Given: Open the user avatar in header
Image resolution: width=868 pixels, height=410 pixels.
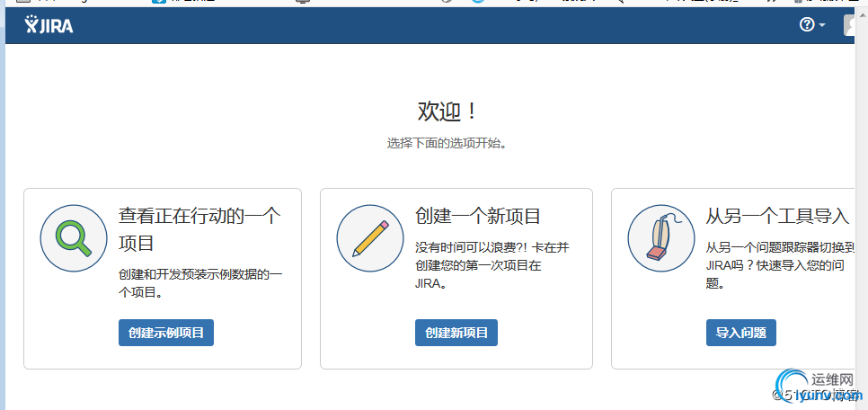Looking at the screenshot, I should pos(849,25).
